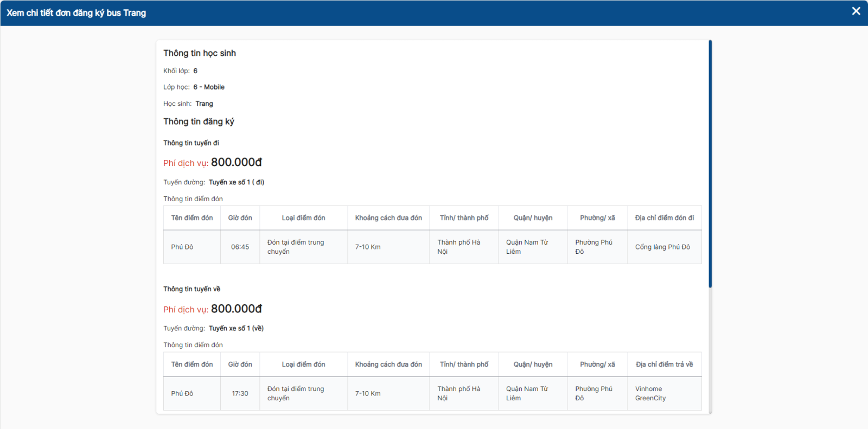Screen dimensions: 868x429
Task: Select 'Loại điểm đón' header in outbound table
Action: coord(303,218)
